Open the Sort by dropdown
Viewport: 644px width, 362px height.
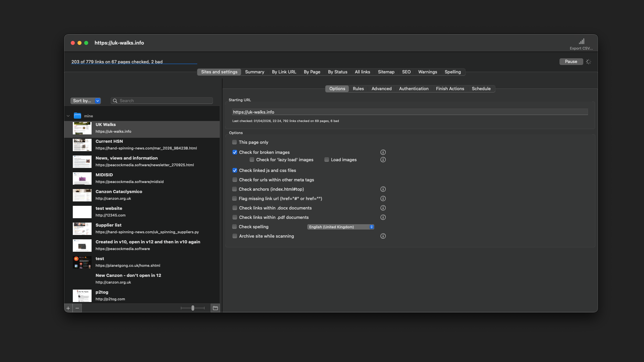pos(86,101)
